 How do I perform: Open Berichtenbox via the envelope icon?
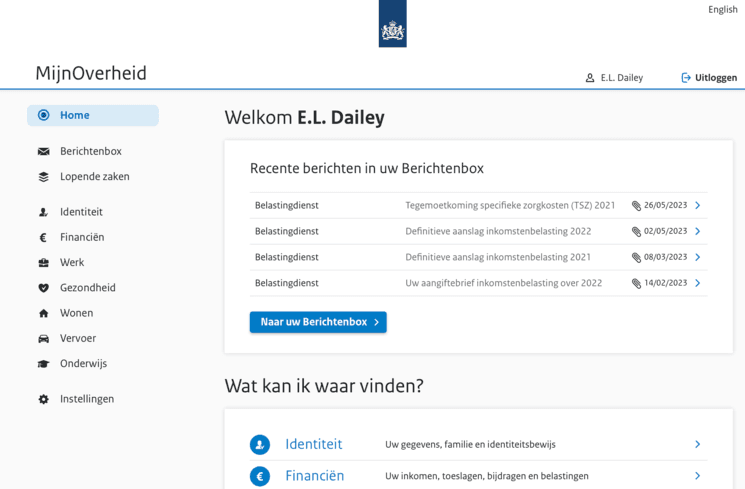tap(43, 152)
